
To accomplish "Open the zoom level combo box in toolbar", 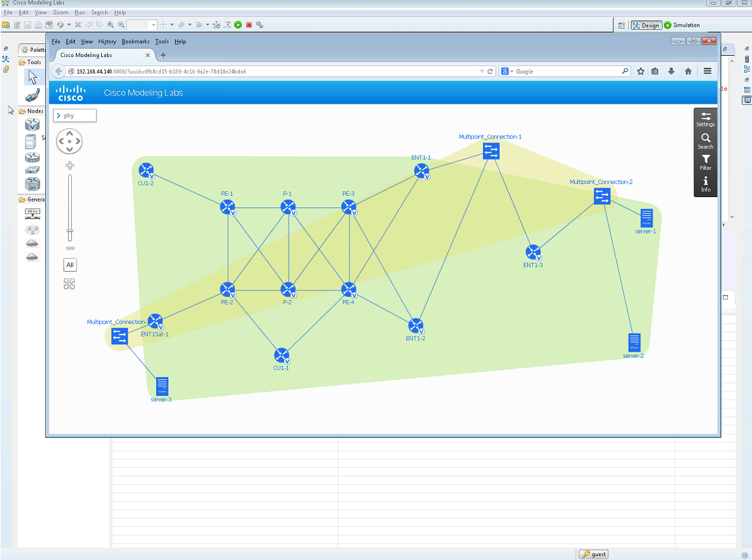I will tap(142, 25).
